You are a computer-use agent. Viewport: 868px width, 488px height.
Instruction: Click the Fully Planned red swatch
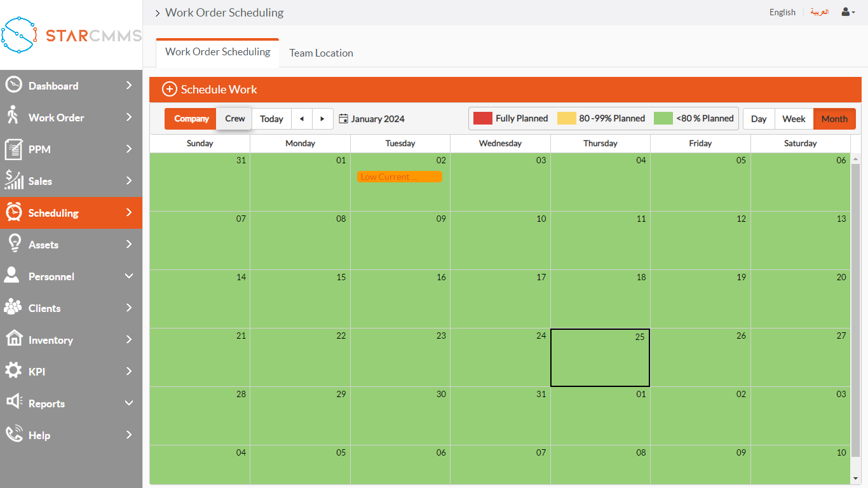[483, 118]
